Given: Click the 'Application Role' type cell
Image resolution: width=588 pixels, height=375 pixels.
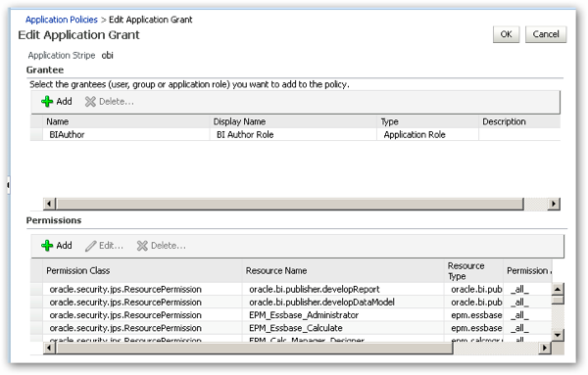Looking at the screenshot, I should pyautogui.click(x=427, y=134).
